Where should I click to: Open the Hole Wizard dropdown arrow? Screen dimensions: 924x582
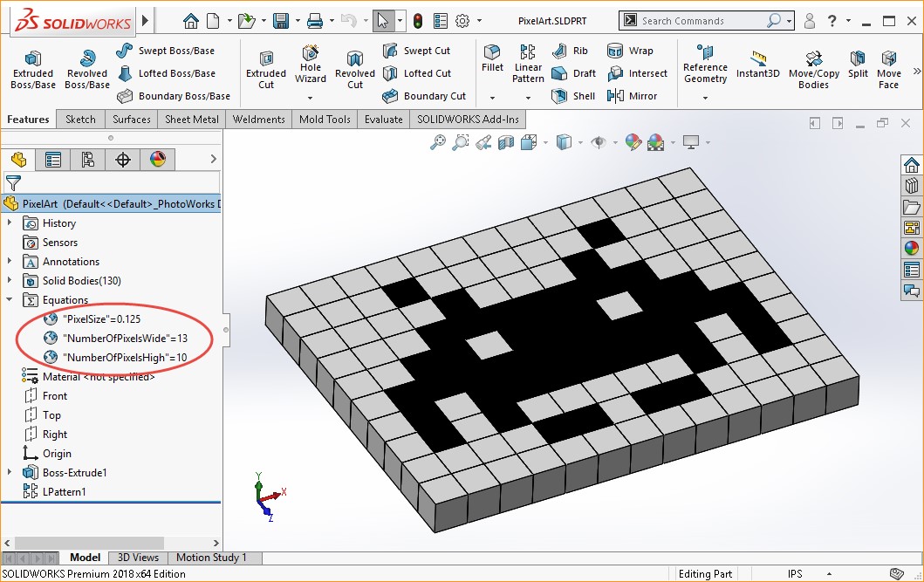(x=310, y=98)
